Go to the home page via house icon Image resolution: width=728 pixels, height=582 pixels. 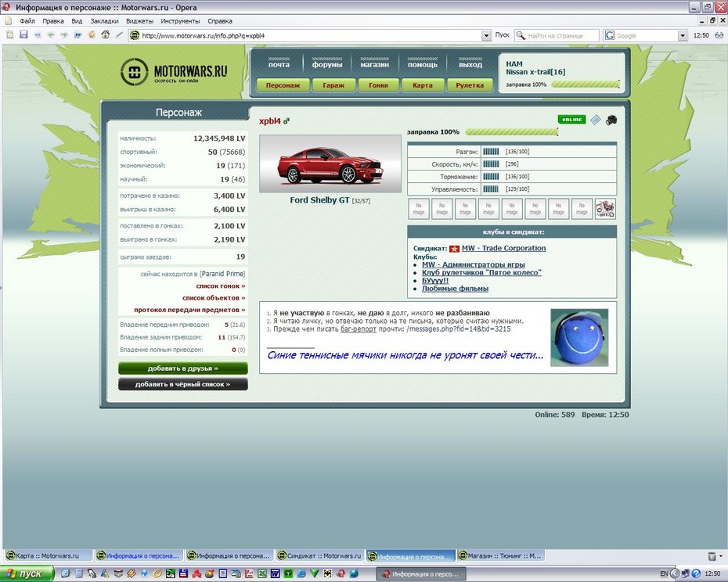coord(106,34)
